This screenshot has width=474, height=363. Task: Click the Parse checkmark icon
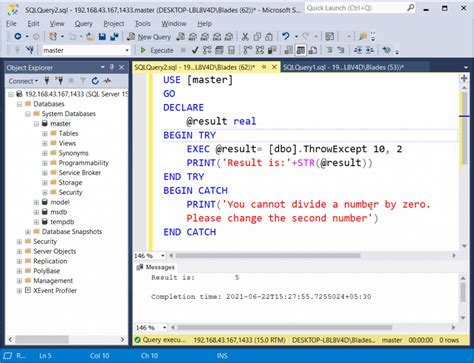195,50
